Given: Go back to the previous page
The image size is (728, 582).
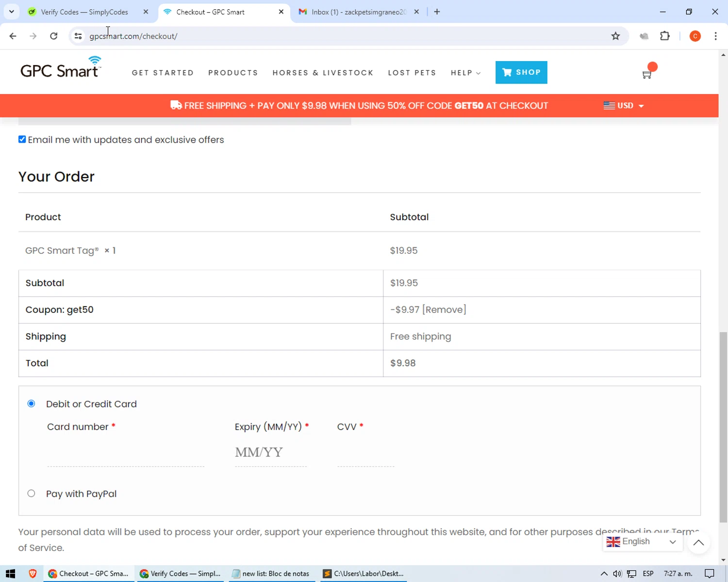Looking at the screenshot, I should pos(13,36).
